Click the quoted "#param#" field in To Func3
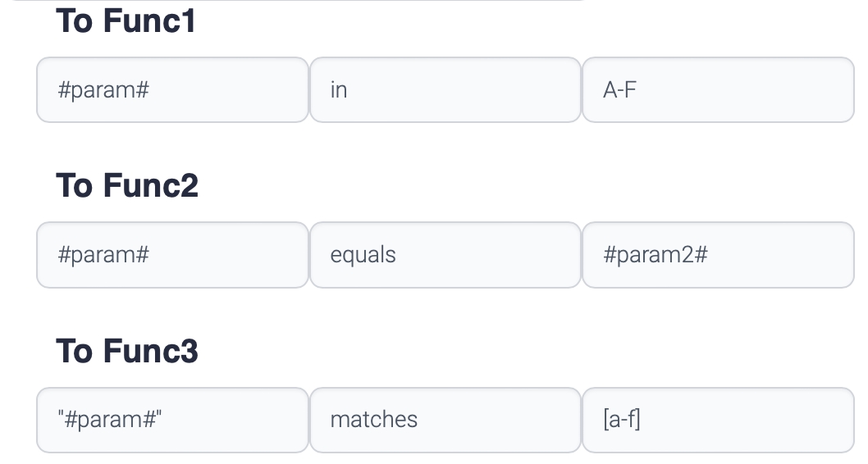This screenshot has width=868, height=464. coord(172,420)
